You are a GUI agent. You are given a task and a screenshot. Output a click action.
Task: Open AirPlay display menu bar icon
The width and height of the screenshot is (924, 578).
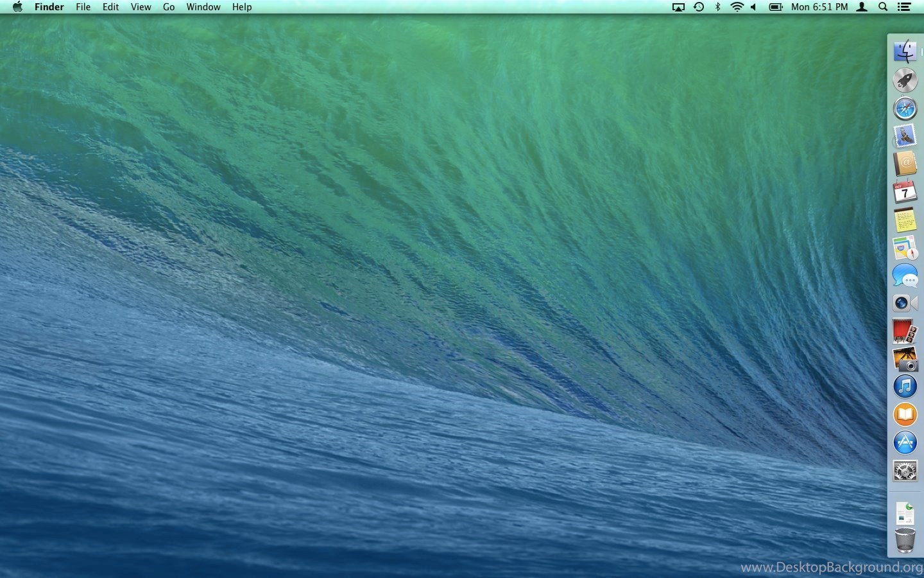pyautogui.click(x=678, y=7)
